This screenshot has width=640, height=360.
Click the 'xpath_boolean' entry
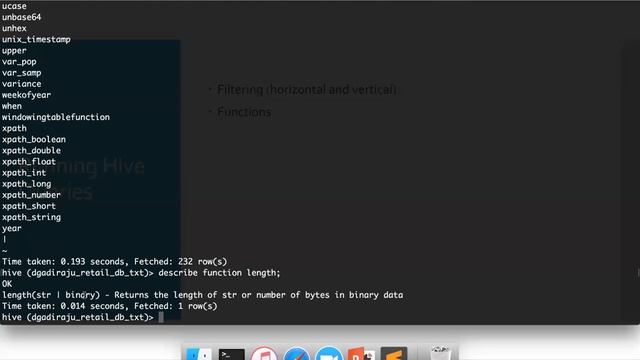(x=34, y=140)
